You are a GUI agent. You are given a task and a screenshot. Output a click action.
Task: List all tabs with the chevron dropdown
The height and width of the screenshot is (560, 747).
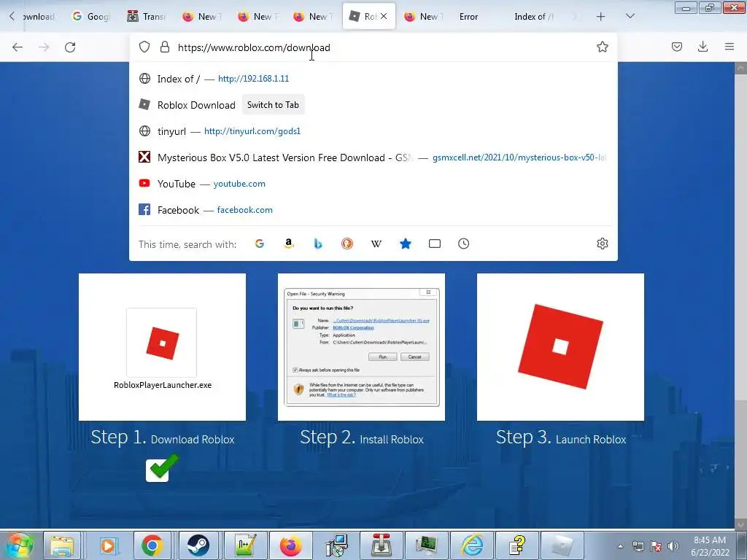click(630, 17)
